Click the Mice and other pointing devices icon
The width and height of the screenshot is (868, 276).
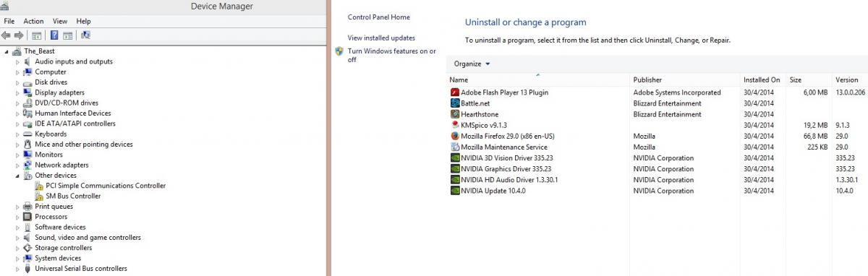(28, 144)
